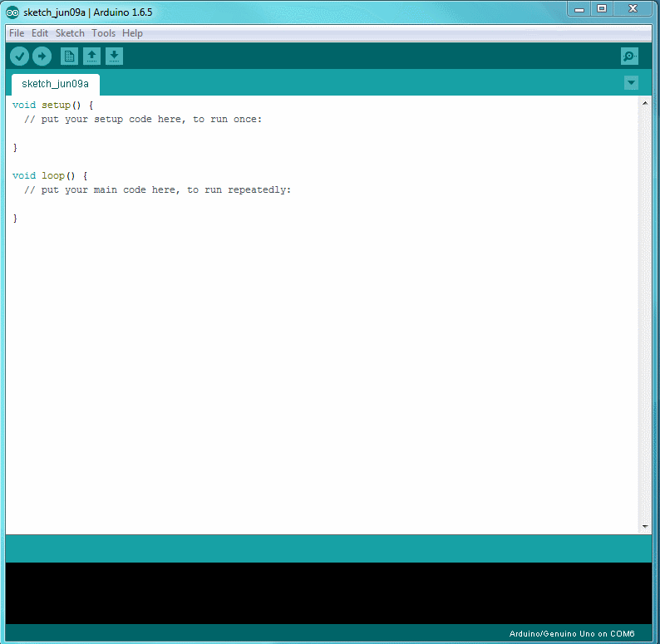The height and width of the screenshot is (644, 660).
Task: Click the editor scrollbar down arrow
Action: pos(645,526)
